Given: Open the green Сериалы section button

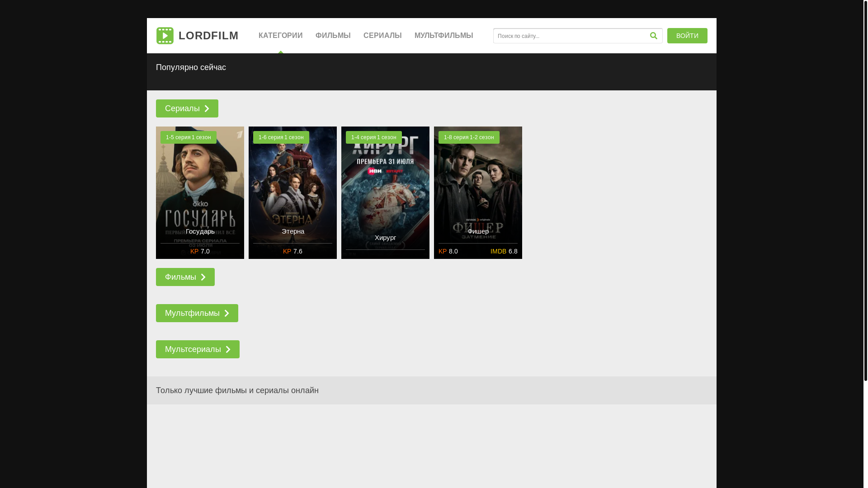Looking at the screenshot, I should [x=187, y=108].
